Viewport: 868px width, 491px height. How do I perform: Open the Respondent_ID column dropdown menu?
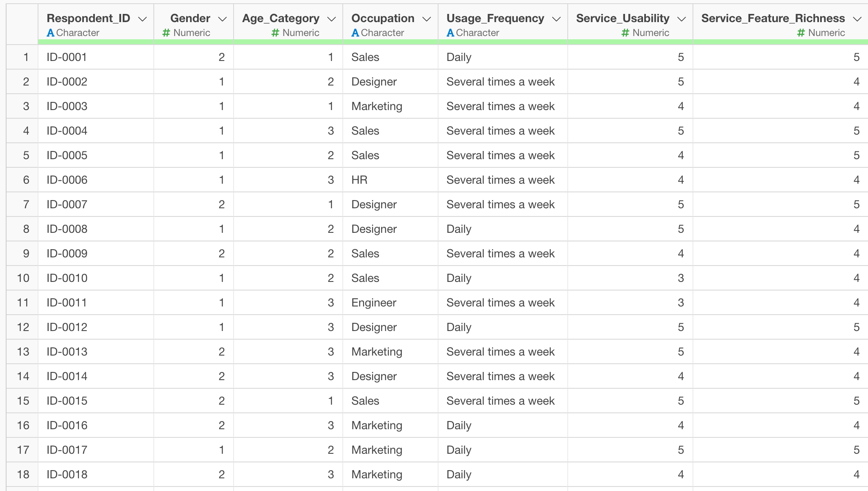[x=142, y=19]
